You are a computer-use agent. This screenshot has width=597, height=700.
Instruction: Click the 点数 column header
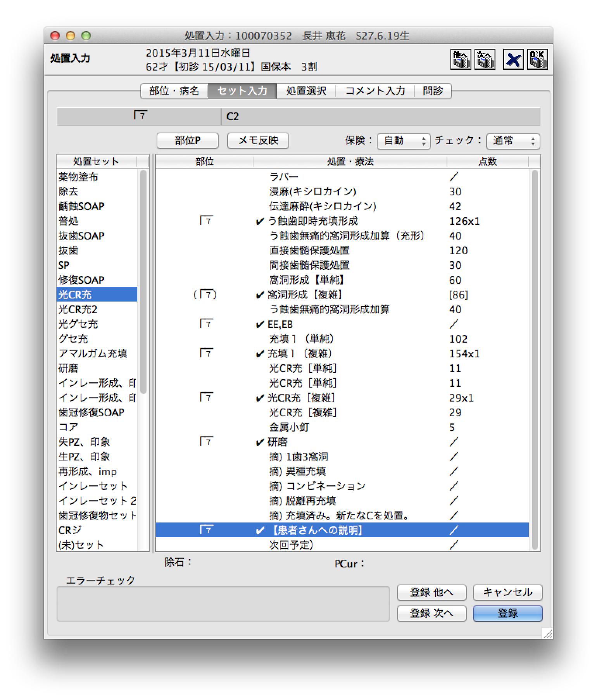pos(488,162)
